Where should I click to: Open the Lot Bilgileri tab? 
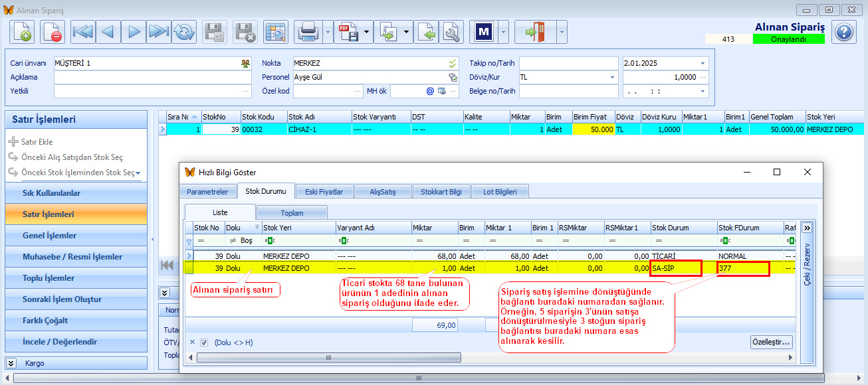500,192
